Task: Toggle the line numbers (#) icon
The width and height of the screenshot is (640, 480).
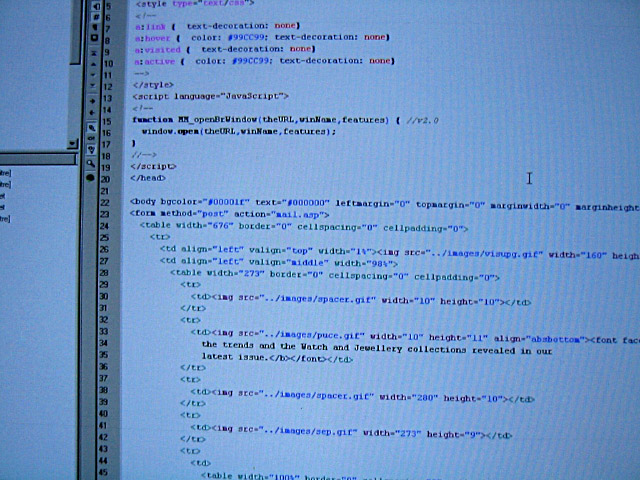Action: point(96,17)
